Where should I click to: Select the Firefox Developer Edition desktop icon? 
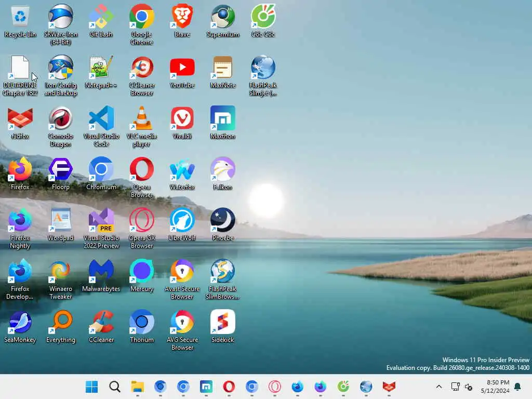coord(20,279)
